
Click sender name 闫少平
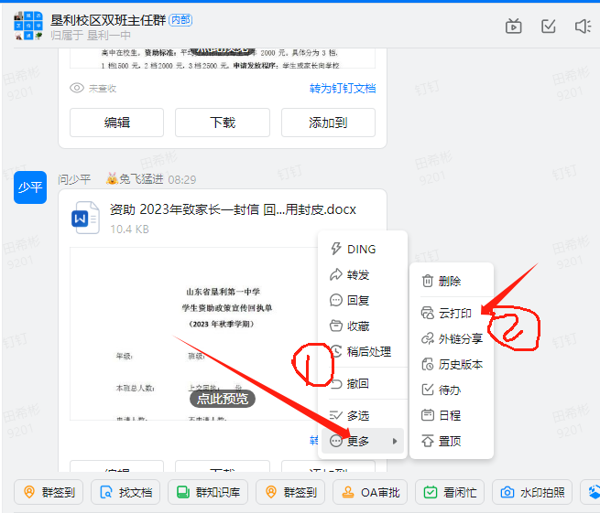pos(74,179)
